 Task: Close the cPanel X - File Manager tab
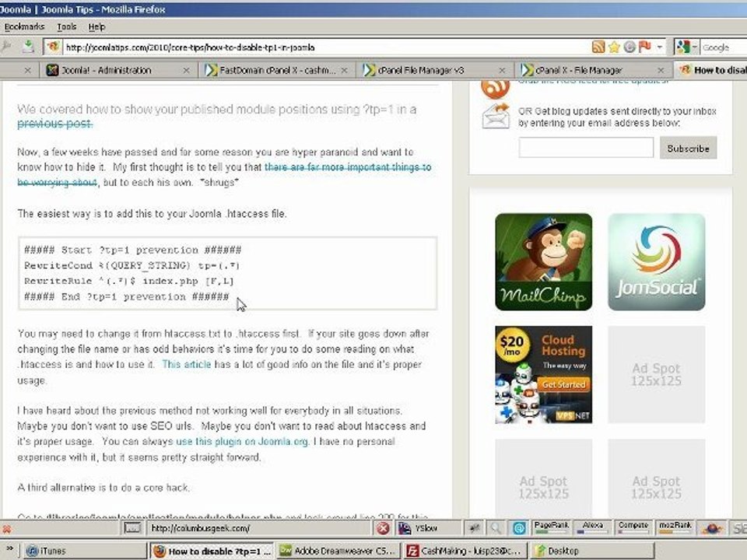(661, 71)
